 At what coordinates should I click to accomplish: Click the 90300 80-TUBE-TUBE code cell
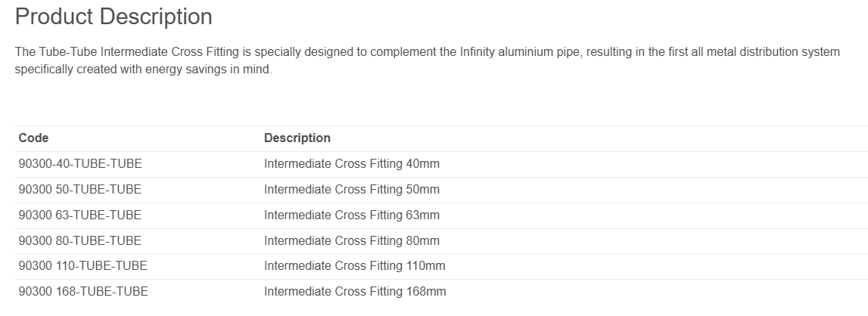pyautogui.click(x=79, y=240)
